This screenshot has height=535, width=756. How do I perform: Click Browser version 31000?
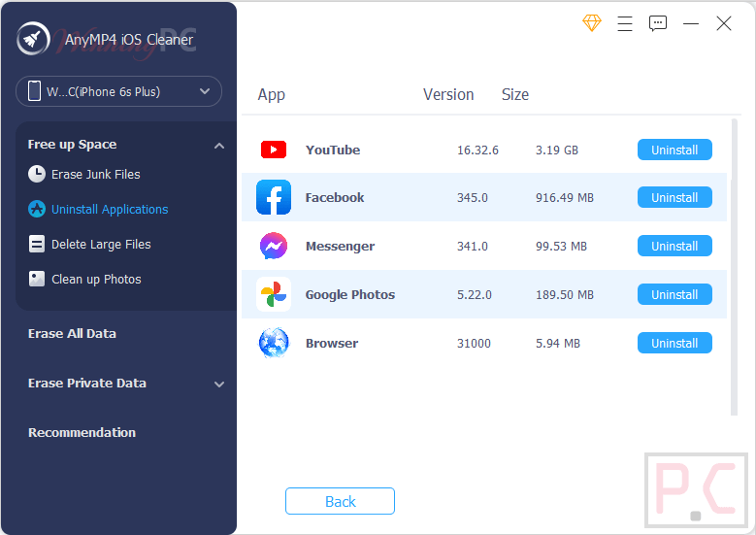pos(474,344)
